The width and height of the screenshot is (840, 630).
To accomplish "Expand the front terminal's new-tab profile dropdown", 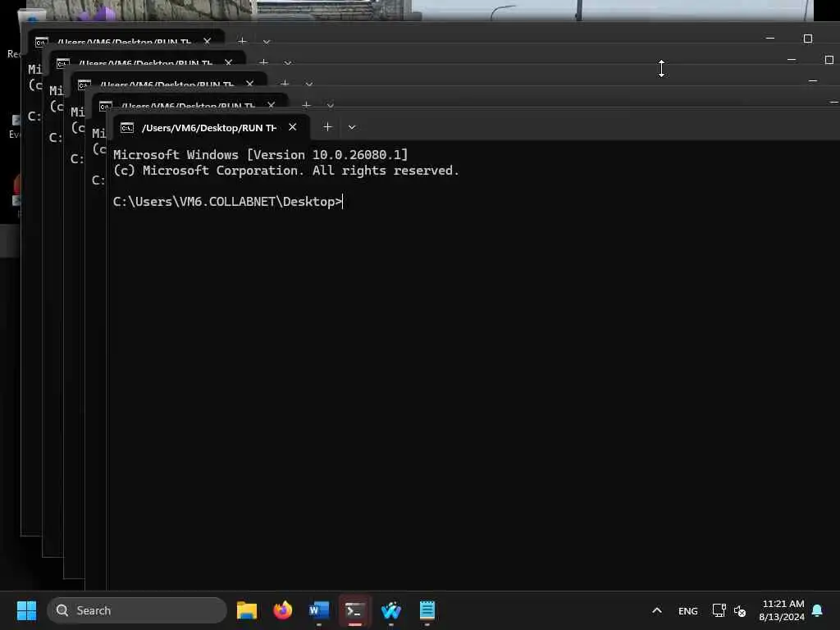I will [351, 127].
